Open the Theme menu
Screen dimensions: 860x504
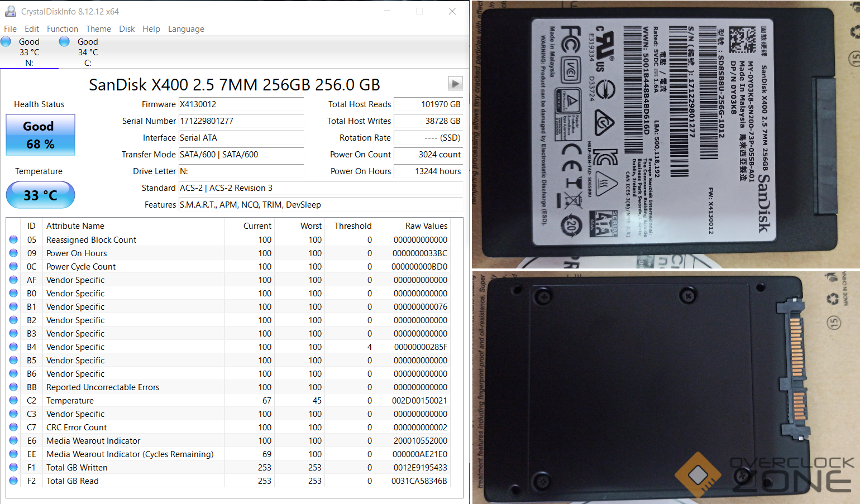98,29
